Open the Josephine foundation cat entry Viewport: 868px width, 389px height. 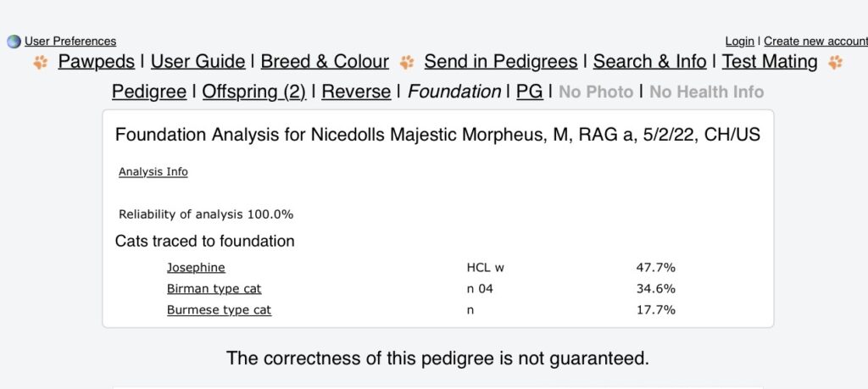tap(196, 268)
